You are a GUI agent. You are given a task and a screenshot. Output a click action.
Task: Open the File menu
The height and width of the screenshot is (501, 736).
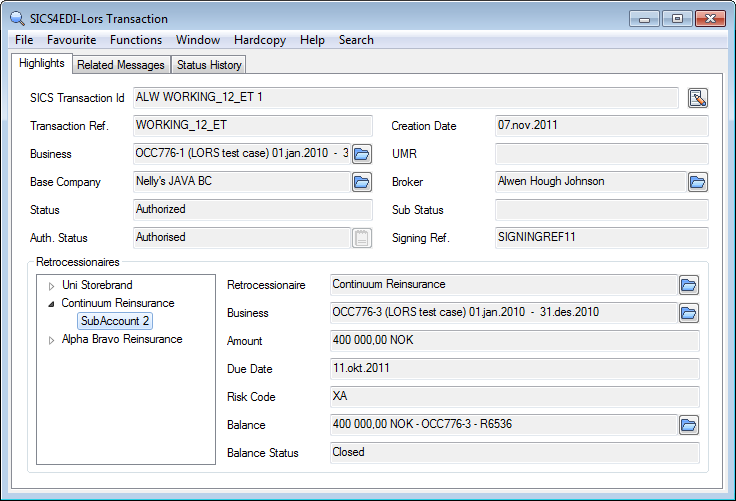pyautogui.click(x=24, y=40)
